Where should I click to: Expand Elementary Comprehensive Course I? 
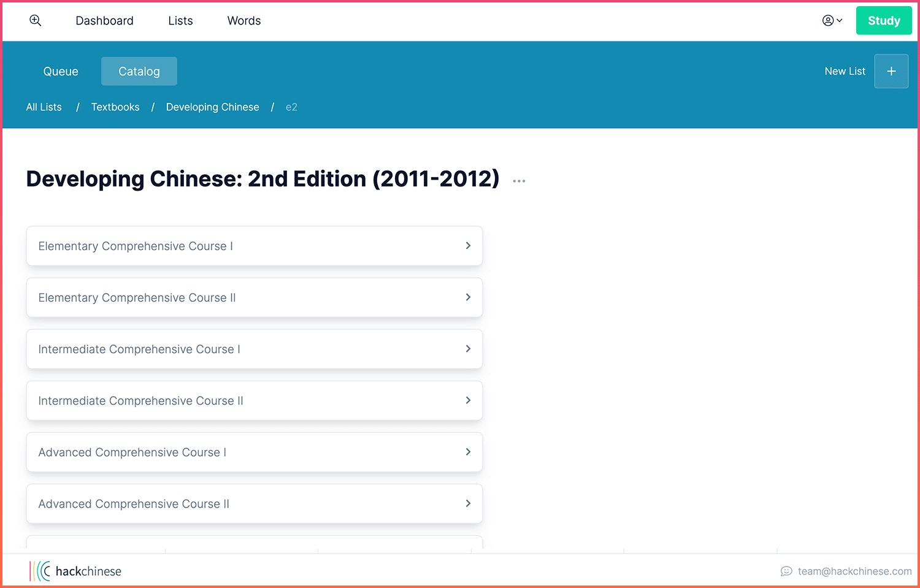254,246
